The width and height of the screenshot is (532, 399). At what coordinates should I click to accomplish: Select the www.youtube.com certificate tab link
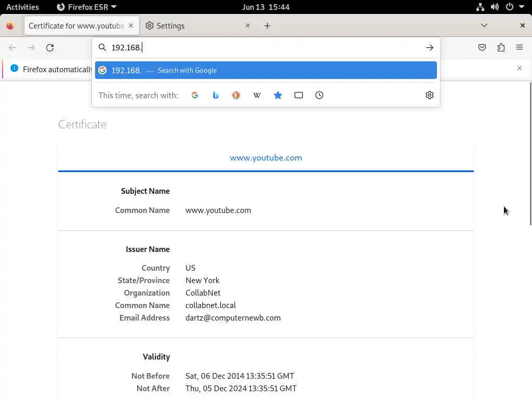coord(265,158)
